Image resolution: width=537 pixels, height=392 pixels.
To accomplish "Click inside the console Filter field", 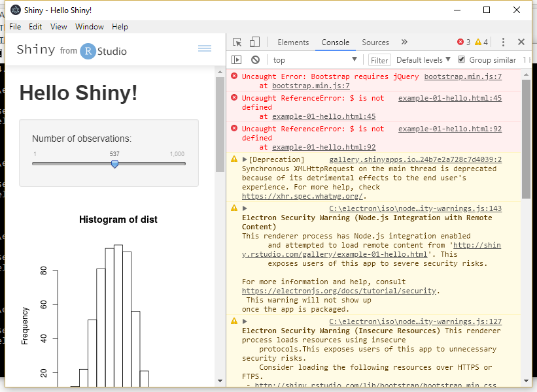I will click(379, 59).
